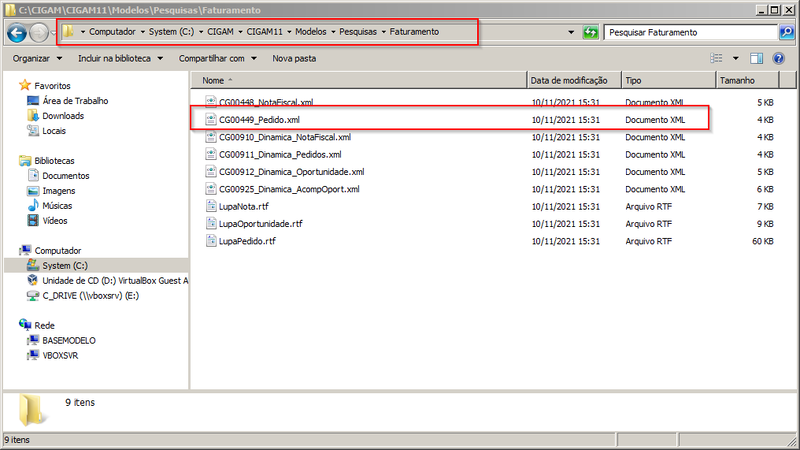The height and width of the screenshot is (450, 800).
Task: Open the Compartilhar com menu
Action: pos(217,59)
